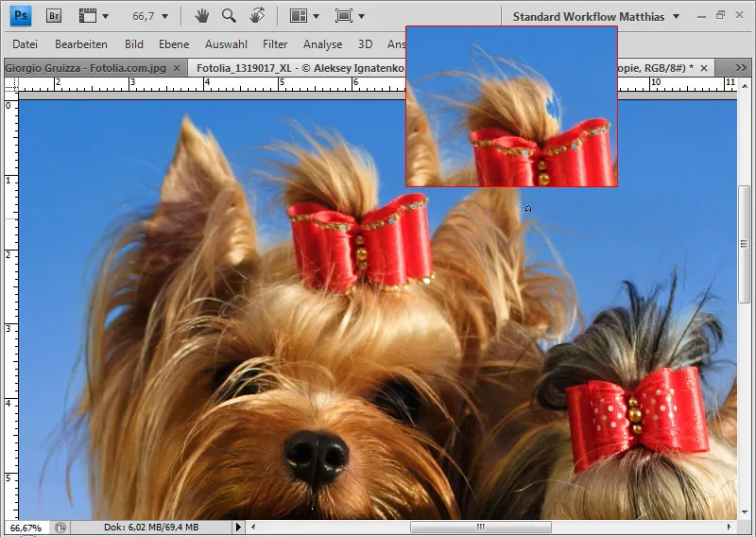Click the horizontal scrollbar right arrow
756x537 pixels.
point(729,527)
